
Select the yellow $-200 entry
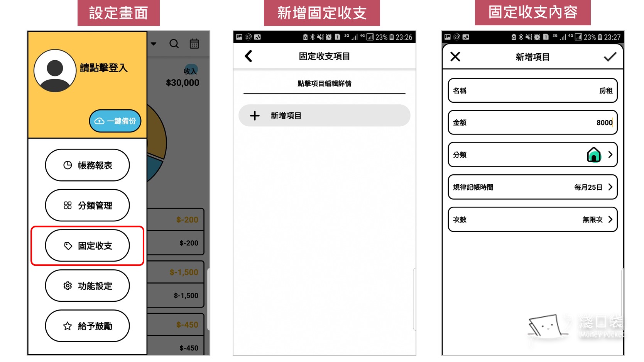click(x=187, y=220)
